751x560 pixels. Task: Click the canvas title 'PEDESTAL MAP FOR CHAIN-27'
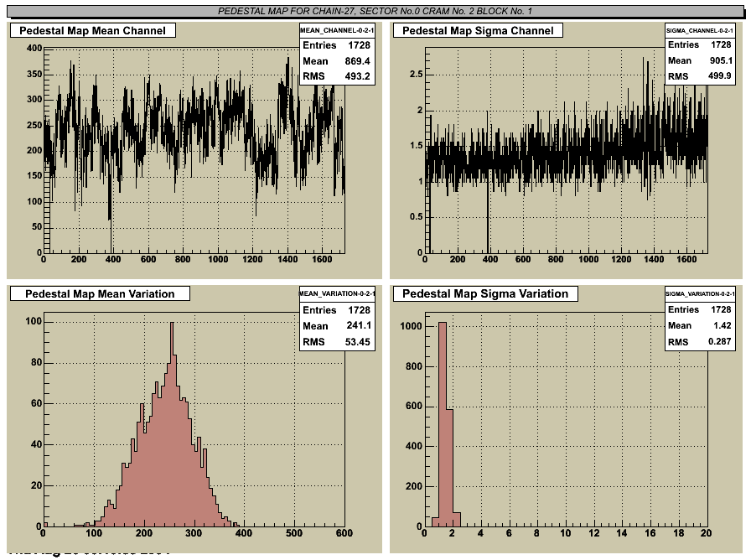click(375, 11)
